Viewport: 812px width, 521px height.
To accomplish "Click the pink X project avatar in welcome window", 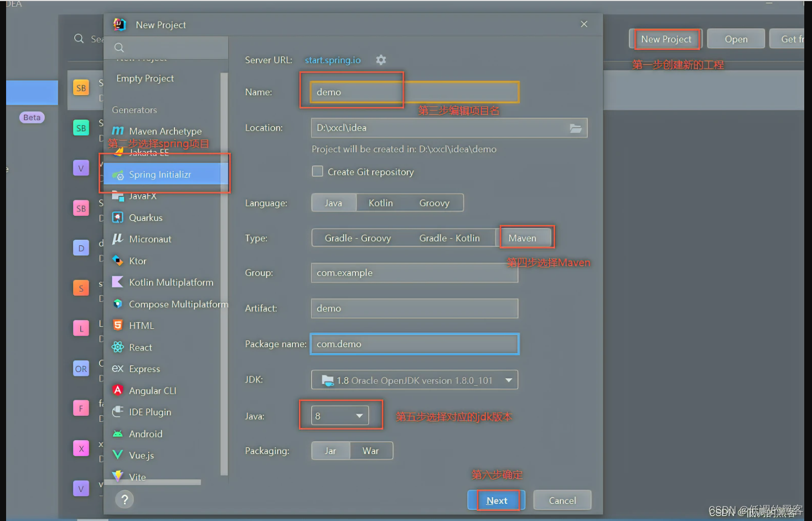I will point(81,448).
